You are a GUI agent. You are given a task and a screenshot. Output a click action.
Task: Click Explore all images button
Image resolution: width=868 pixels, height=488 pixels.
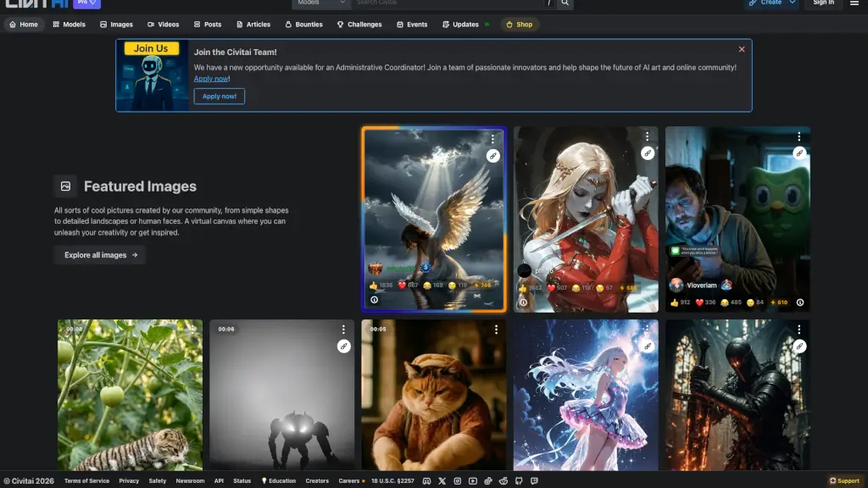click(x=100, y=255)
